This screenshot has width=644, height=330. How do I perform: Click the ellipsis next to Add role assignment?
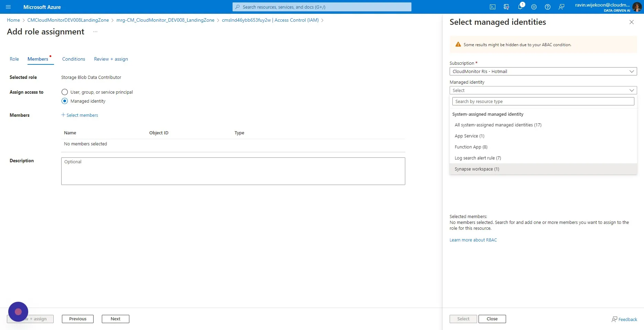pos(95,32)
